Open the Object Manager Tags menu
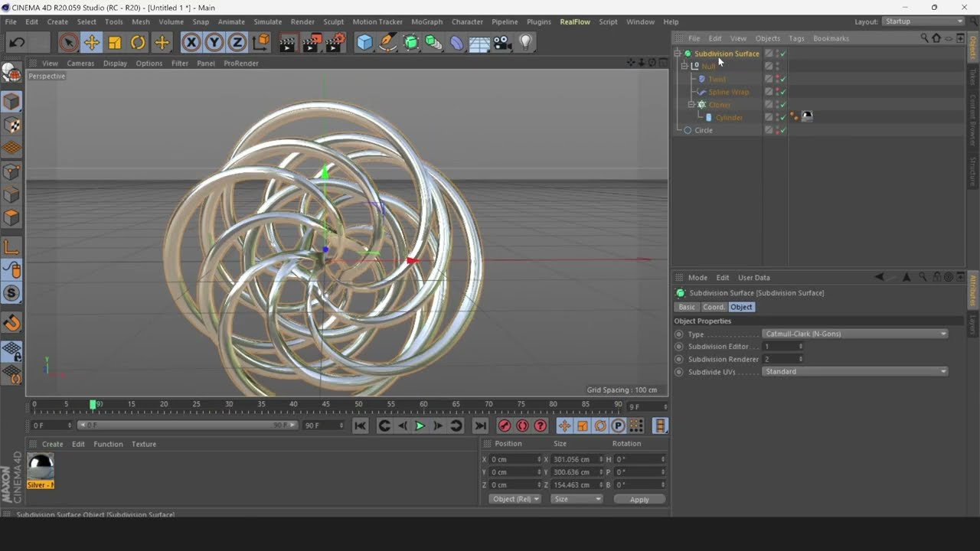Screen dimensions: 980x551 coord(796,38)
